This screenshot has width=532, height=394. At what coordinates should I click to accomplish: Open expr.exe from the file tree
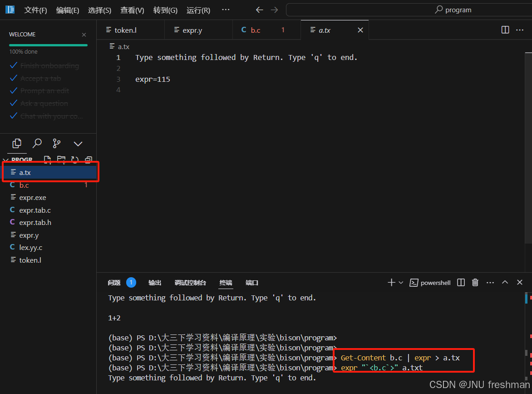48,198
